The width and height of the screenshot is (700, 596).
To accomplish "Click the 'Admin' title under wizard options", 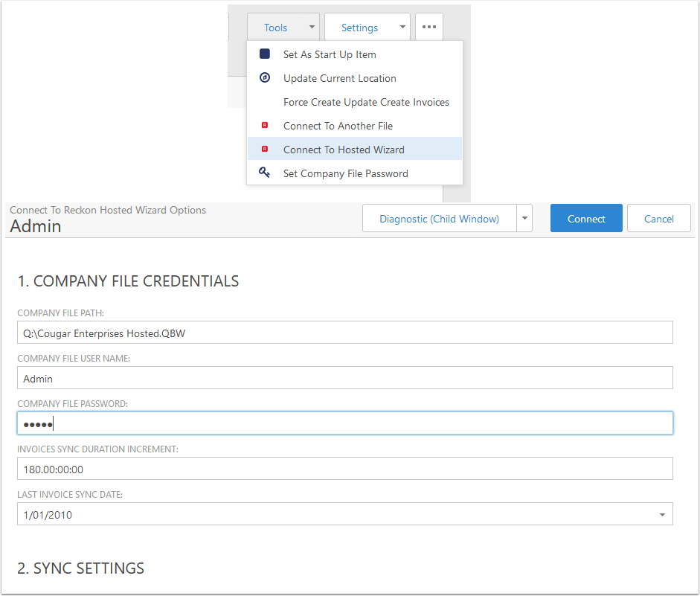I will click(x=36, y=226).
